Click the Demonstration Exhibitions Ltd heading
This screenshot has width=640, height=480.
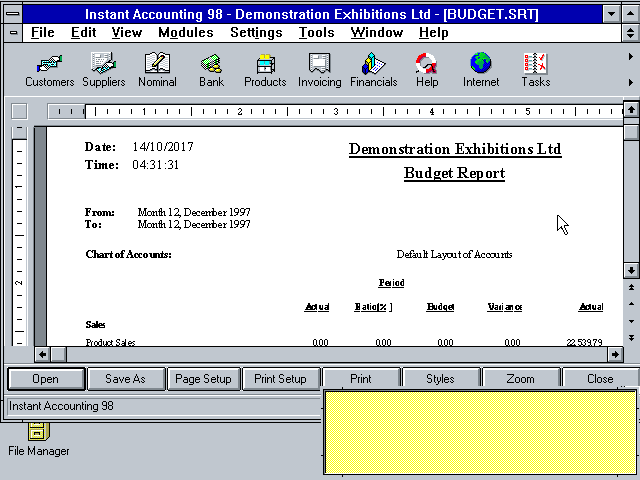pyautogui.click(x=455, y=149)
